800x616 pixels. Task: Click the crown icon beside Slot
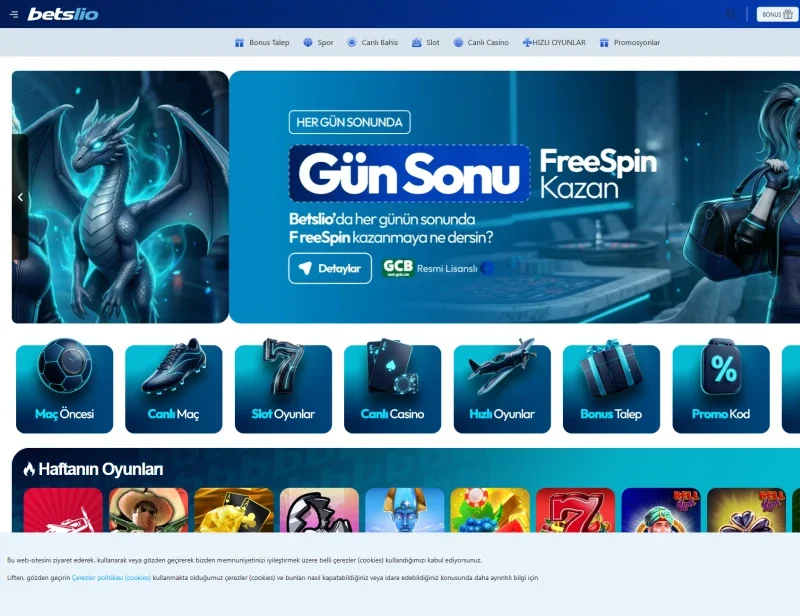tap(416, 42)
